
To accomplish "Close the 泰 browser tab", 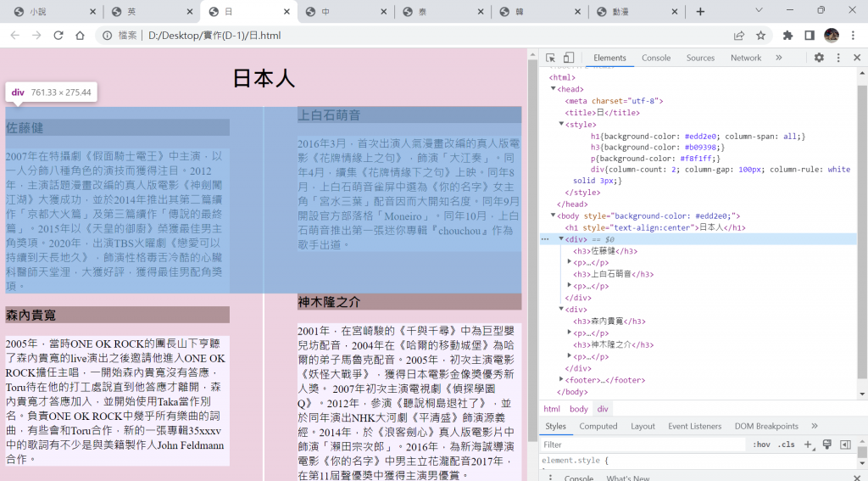I will [x=481, y=12].
